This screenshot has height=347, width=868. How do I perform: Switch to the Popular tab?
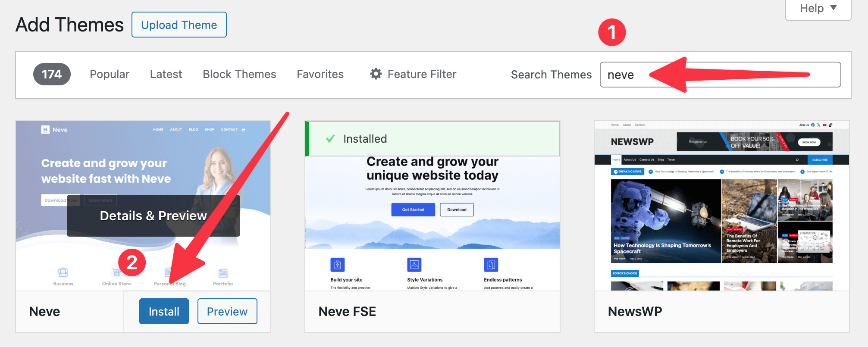click(110, 74)
